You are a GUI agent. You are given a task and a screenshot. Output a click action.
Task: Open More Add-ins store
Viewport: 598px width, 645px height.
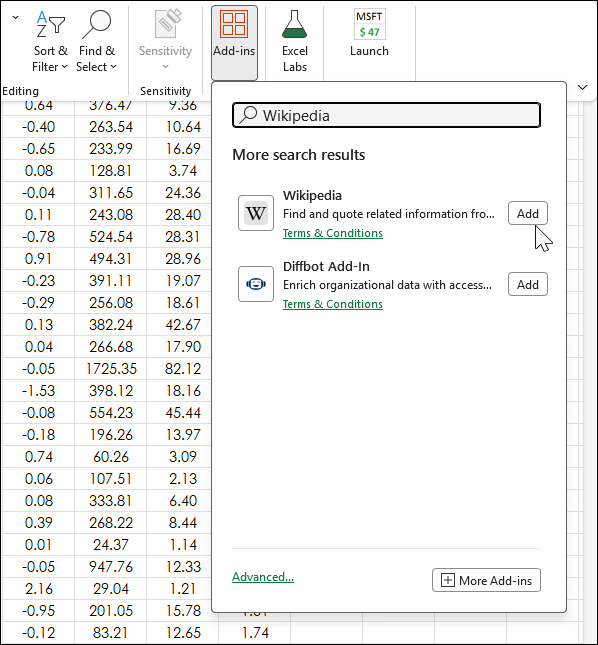point(486,580)
